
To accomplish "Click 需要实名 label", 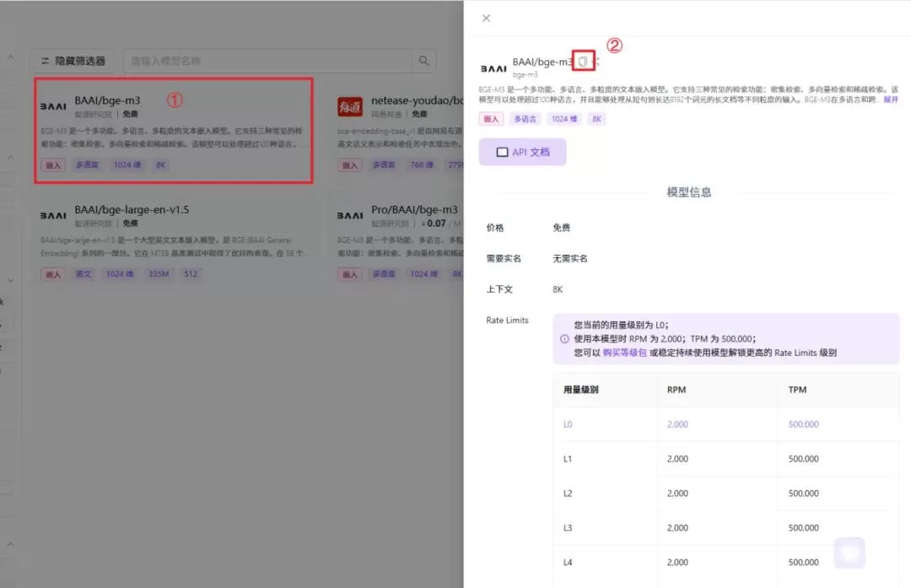I will click(504, 258).
